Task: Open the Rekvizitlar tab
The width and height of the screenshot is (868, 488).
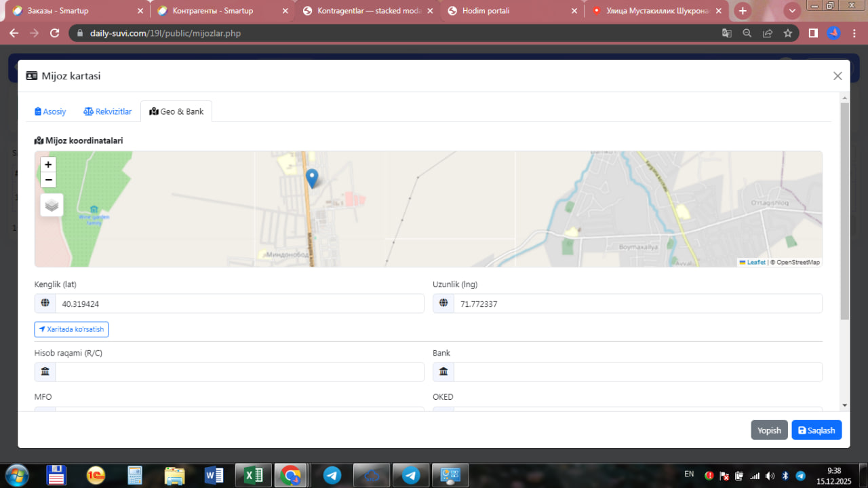Action: point(108,111)
